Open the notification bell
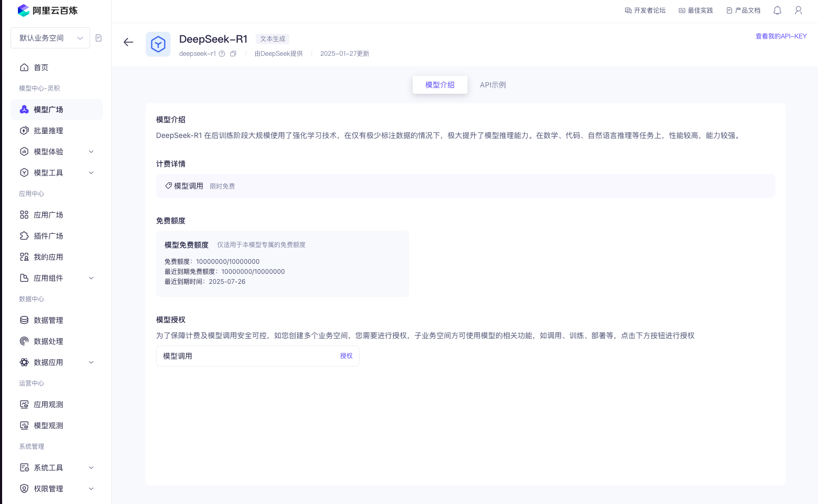The height and width of the screenshot is (504, 818). [777, 11]
